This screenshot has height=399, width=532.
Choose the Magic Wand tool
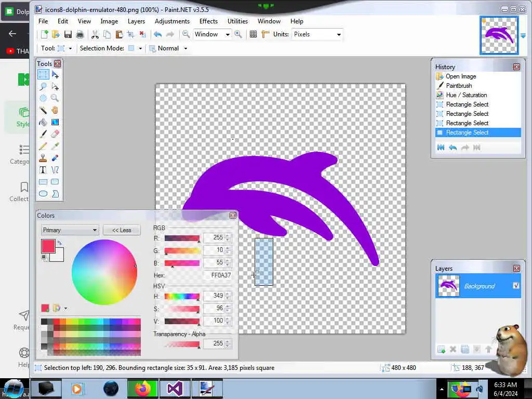point(43,110)
